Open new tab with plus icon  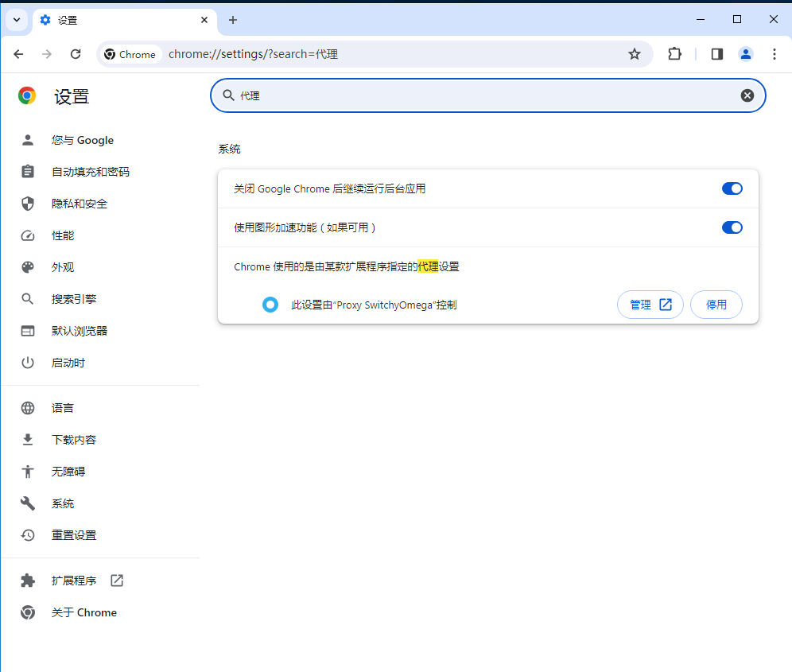[x=233, y=20]
